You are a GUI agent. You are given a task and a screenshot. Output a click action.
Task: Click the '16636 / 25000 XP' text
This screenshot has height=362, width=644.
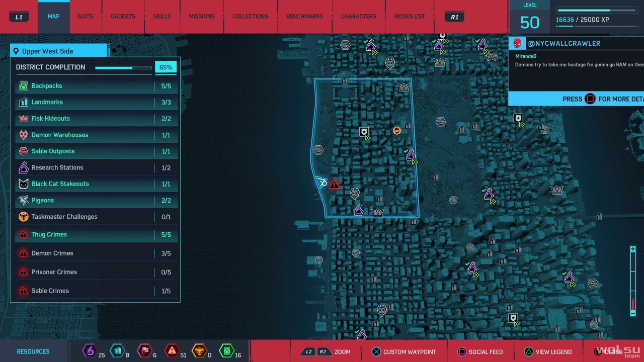[x=583, y=20]
